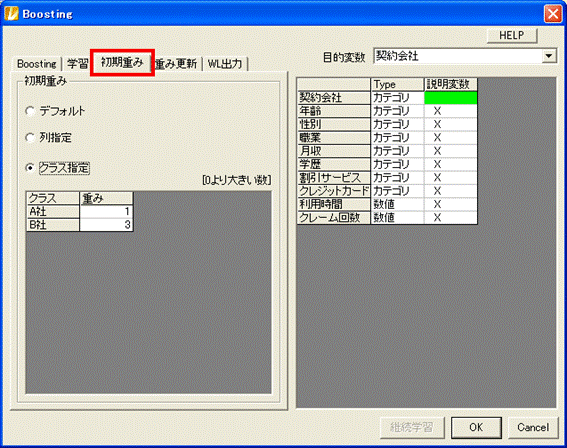The height and width of the screenshot is (448, 567).
Task: Confirm with the OK button
Action: [x=476, y=427]
